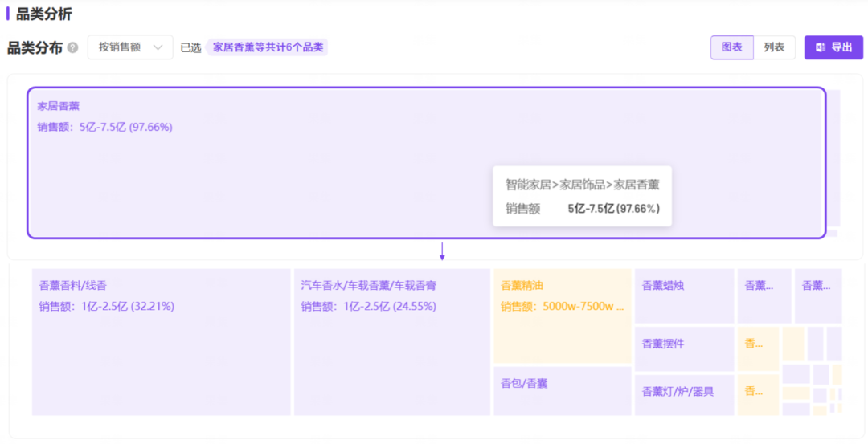
Task: Click the 品类分析 section heading
Action: point(43,14)
